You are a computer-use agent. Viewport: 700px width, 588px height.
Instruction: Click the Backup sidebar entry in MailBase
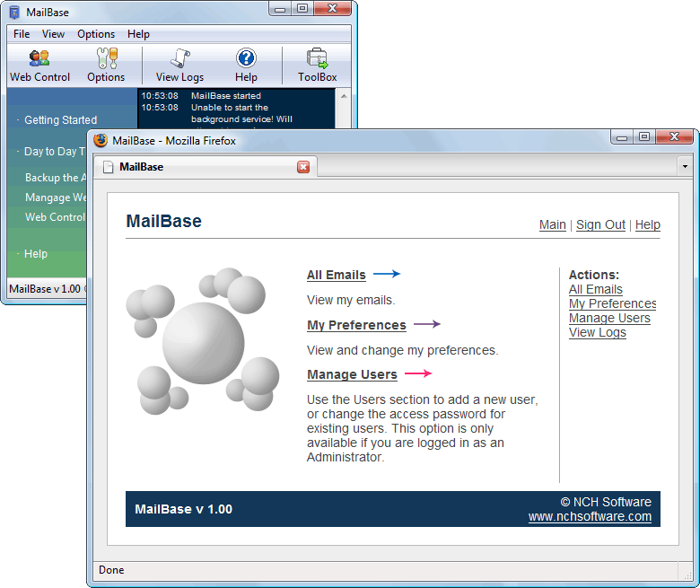tap(56, 178)
